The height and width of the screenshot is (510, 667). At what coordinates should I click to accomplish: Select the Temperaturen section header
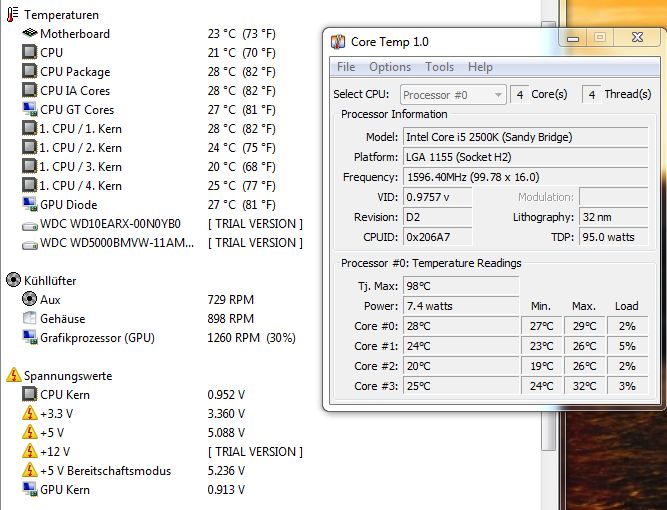click(61, 15)
